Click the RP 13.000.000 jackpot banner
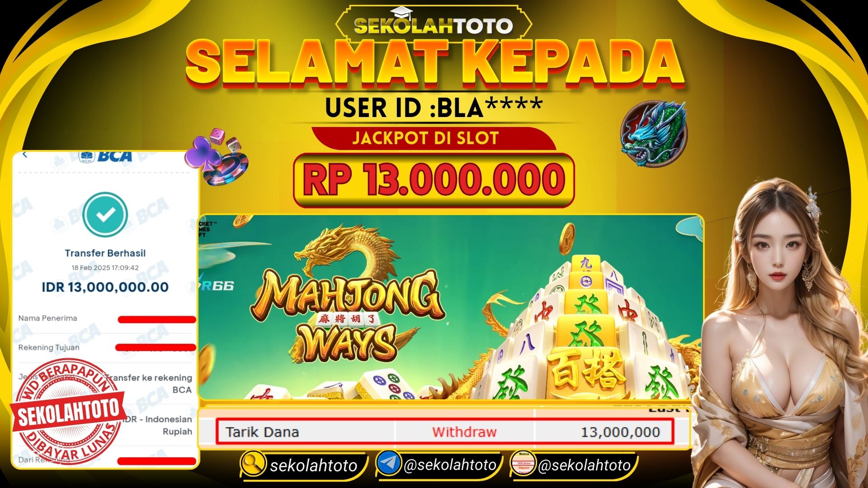 pyautogui.click(x=434, y=180)
